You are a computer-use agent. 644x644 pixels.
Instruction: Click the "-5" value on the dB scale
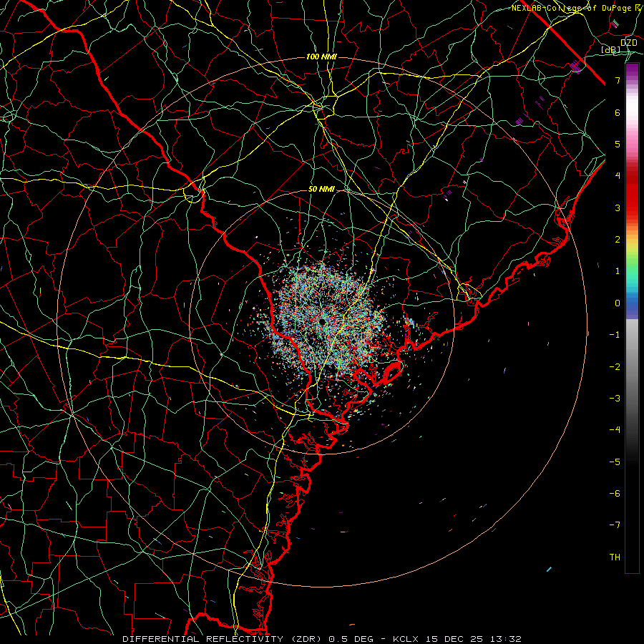point(615,462)
